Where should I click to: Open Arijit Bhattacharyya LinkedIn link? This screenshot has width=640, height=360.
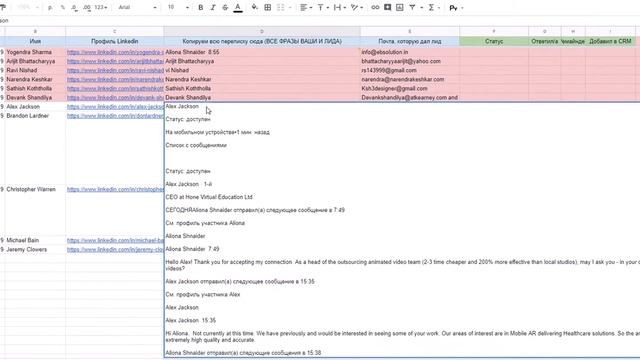115,61
